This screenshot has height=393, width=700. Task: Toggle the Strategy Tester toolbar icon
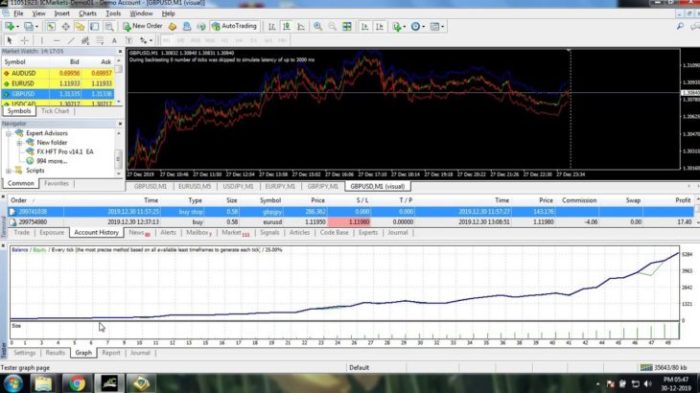coord(109,26)
